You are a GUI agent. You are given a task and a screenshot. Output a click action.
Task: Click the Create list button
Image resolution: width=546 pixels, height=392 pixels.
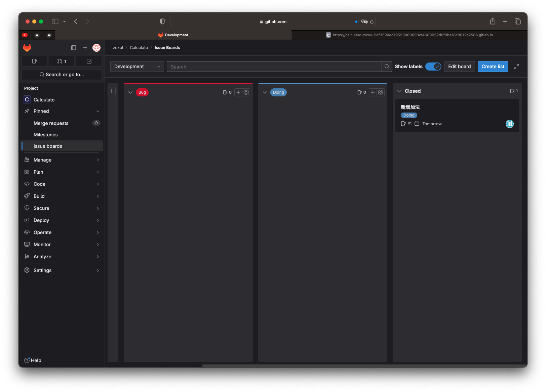click(x=493, y=67)
